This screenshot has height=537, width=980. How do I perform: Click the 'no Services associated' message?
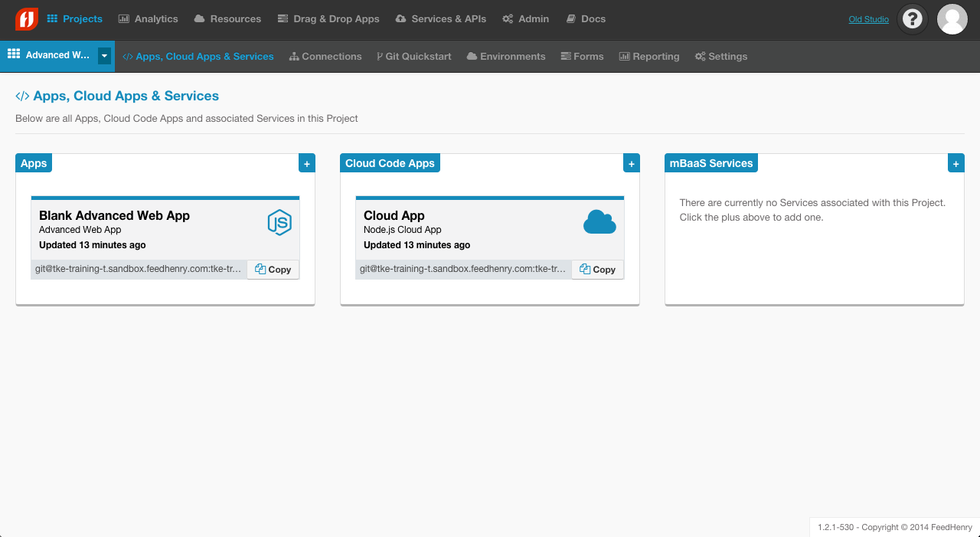(813, 210)
